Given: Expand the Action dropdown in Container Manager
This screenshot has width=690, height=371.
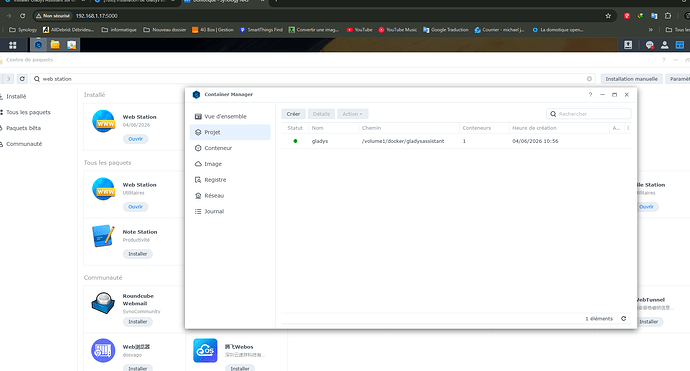Looking at the screenshot, I should [x=352, y=114].
